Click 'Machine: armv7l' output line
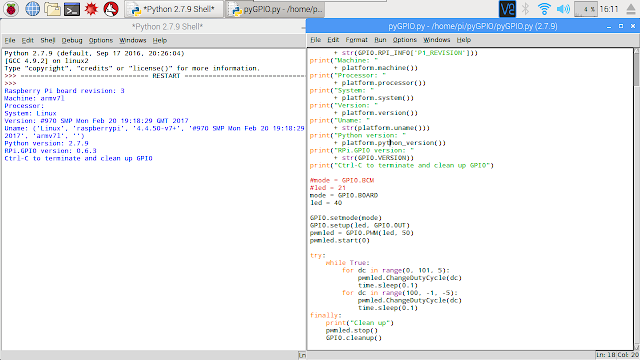The width and height of the screenshot is (640, 360). [x=34, y=98]
